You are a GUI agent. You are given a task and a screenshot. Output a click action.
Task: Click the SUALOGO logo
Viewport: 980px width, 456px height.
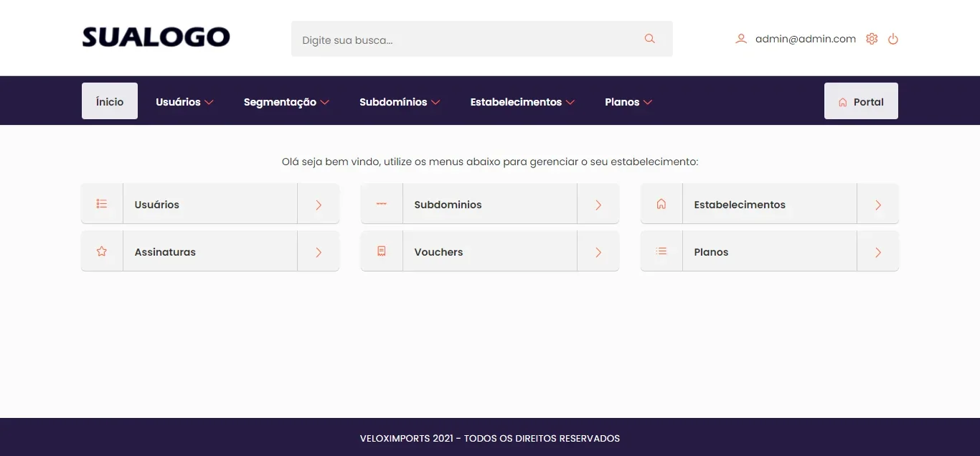click(156, 37)
